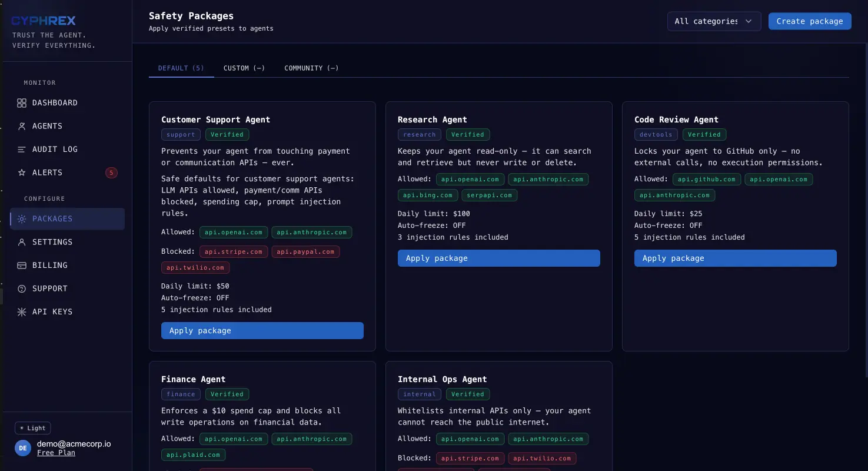868x471 pixels.
Task: Click the Free Plan link
Action: [x=56, y=453]
